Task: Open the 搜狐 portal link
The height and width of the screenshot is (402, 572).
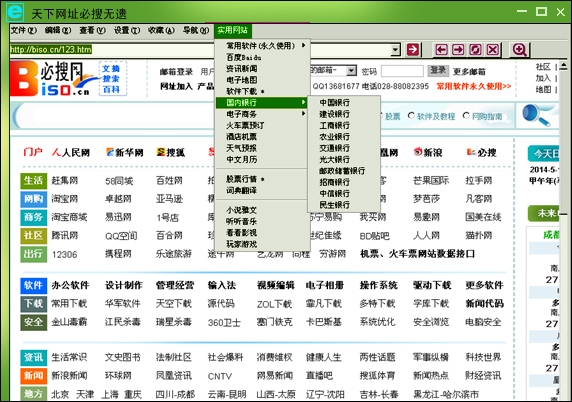Action: [171, 152]
